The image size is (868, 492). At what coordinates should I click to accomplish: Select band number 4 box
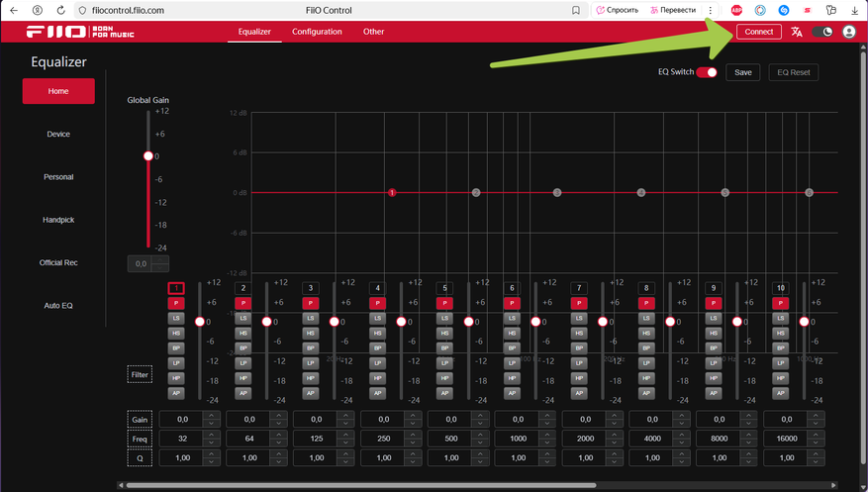(x=377, y=288)
